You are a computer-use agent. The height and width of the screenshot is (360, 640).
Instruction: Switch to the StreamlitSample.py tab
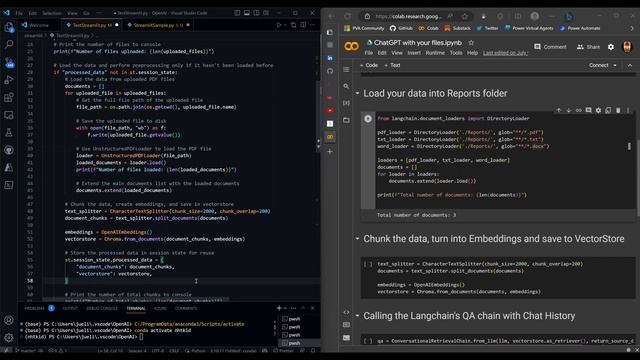(158, 25)
